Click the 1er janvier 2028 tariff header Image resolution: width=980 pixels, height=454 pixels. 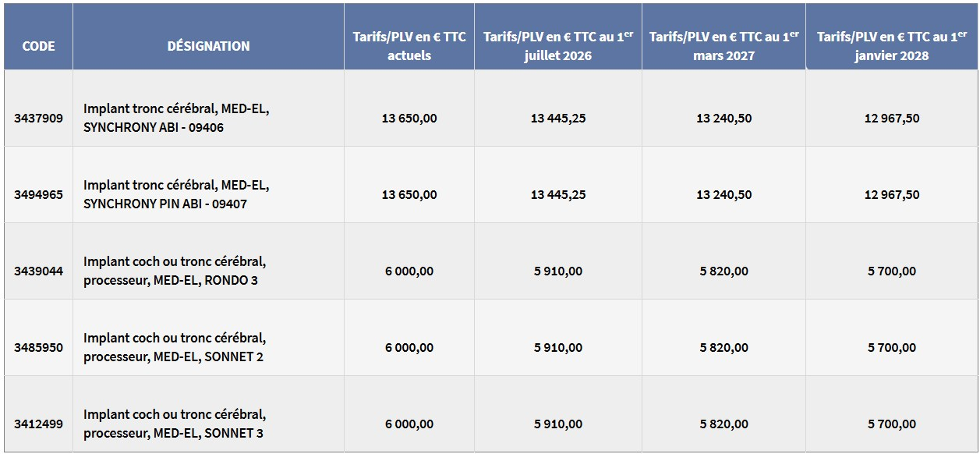click(x=891, y=46)
